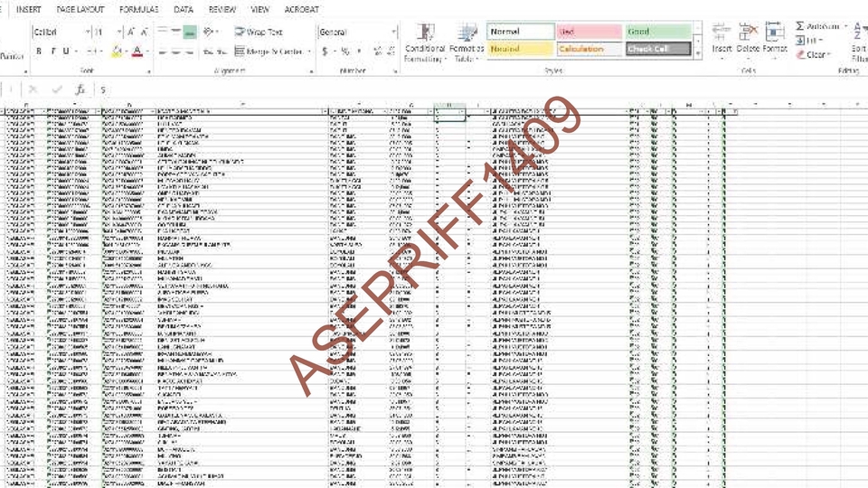The width and height of the screenshot is (868, 488).
Task: Open the FORMULAS ribbon tab
Action: click(x=138, y=9)
